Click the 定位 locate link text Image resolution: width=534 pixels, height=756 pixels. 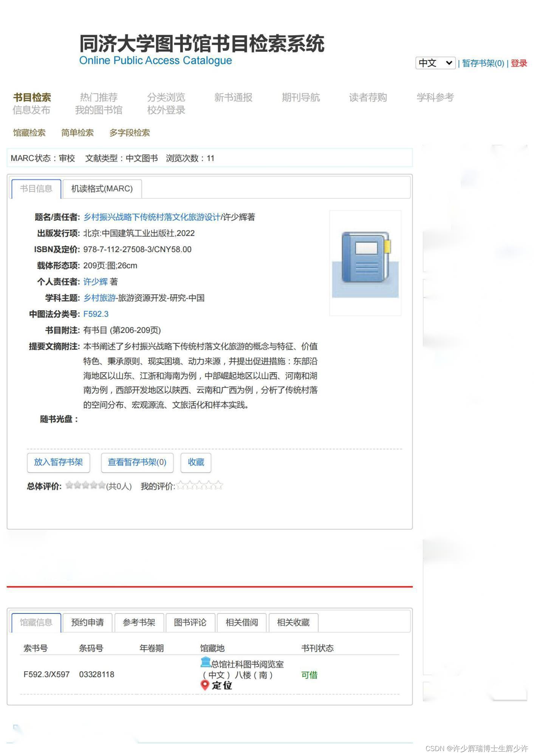coord(222,685)
